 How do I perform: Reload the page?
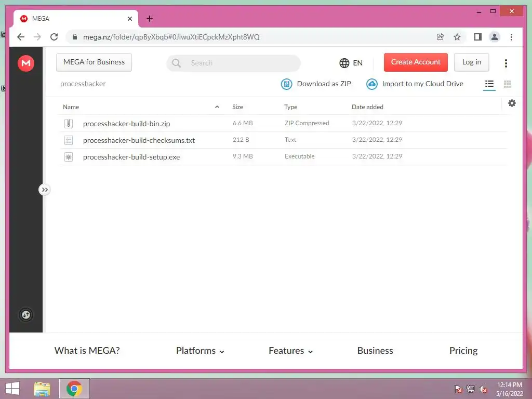tap(54, 37)
